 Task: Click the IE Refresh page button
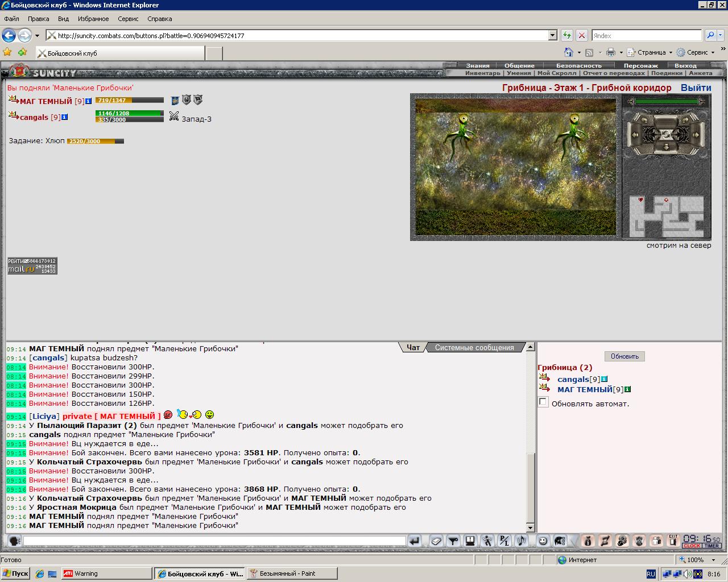[566, 35]
